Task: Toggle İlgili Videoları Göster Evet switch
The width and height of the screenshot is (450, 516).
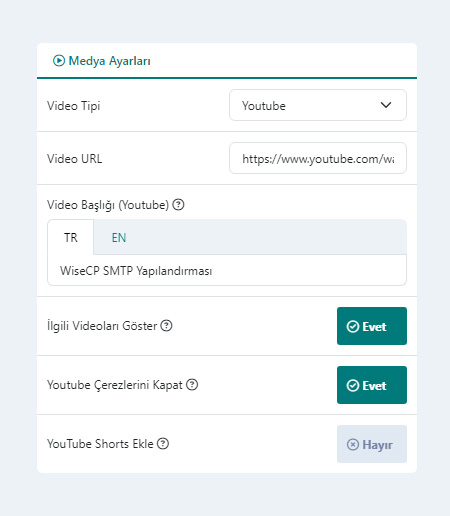Action: point(372,326)
